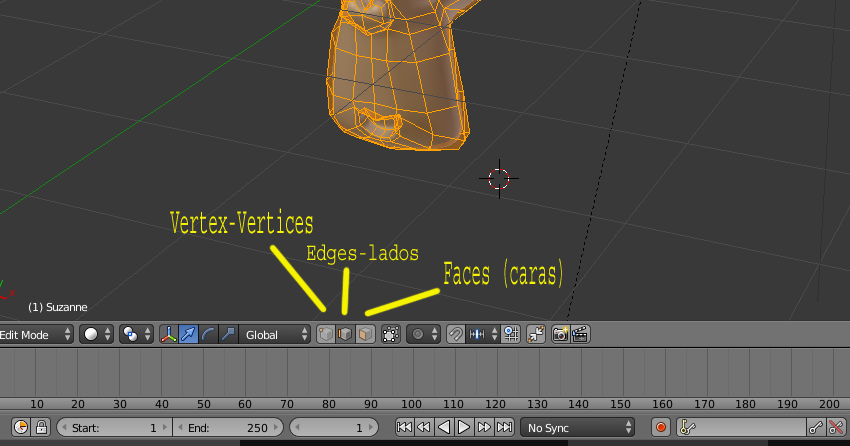Toggle limit selection to visible
This screenshot has height=446, width=850.
(390, 334)
